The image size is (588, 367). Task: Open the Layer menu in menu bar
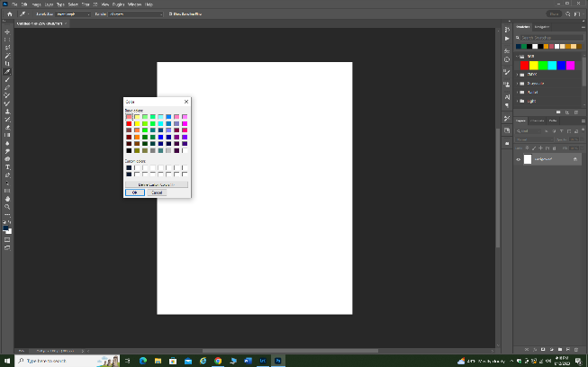49,4
